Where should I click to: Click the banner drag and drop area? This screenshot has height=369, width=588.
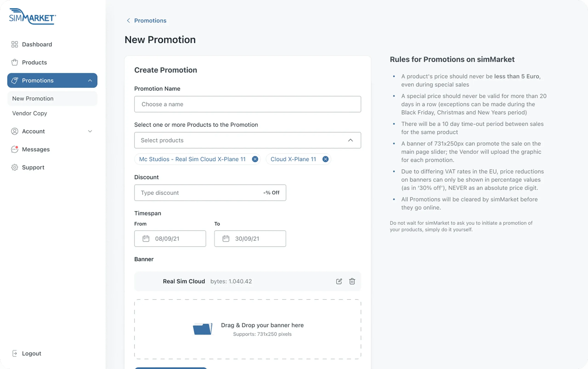[x=247, y=329]
